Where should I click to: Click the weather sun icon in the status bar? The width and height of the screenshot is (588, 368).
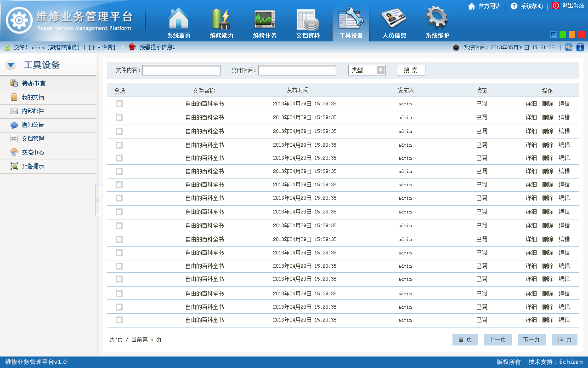(x=568, y=47)
